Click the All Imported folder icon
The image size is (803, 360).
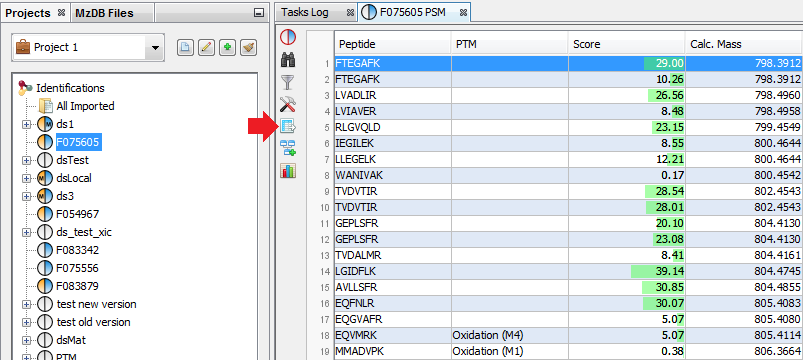coord(46,106)
